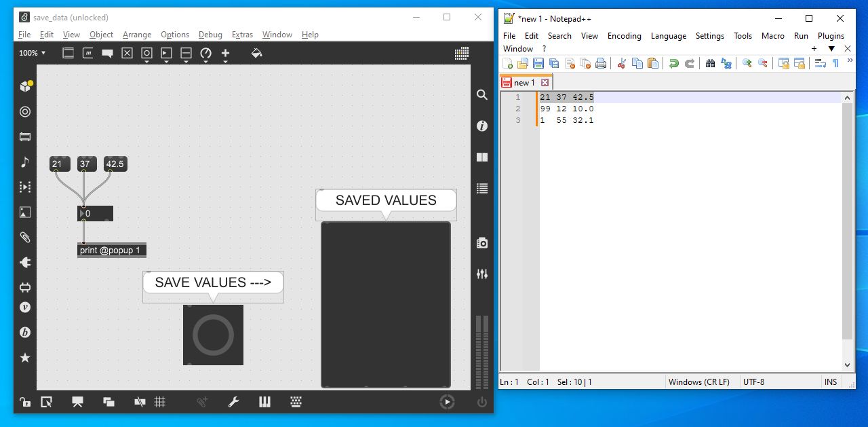Toggle the patcher lock icon in Max
The height and width of the screenshot is (427, 868).
[x=24, y=402]
